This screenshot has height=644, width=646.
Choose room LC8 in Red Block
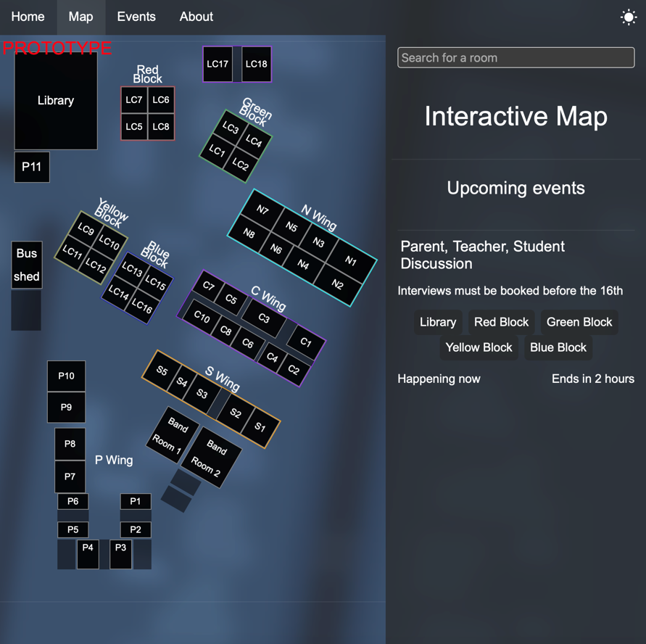(x=161, y=126)
